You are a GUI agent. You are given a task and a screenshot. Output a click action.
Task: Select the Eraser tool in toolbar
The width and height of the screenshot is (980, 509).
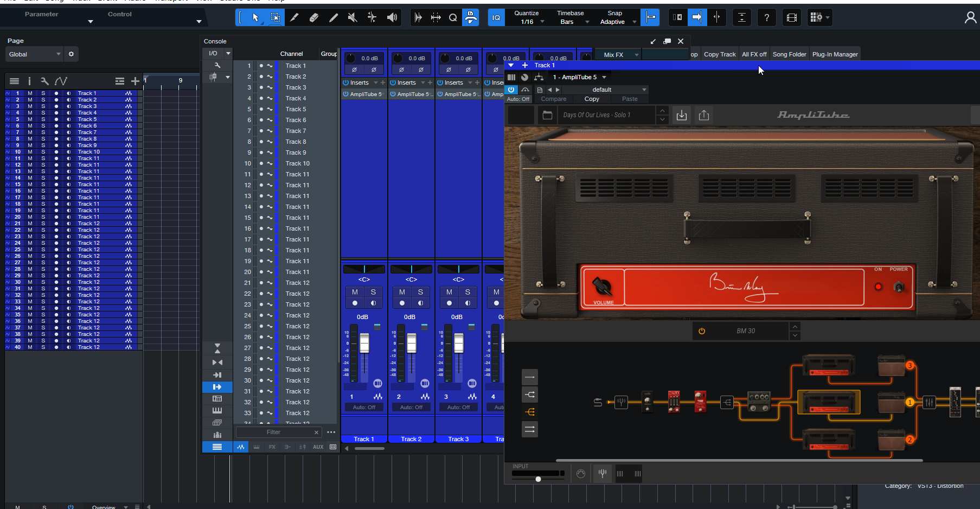[313, 18]
